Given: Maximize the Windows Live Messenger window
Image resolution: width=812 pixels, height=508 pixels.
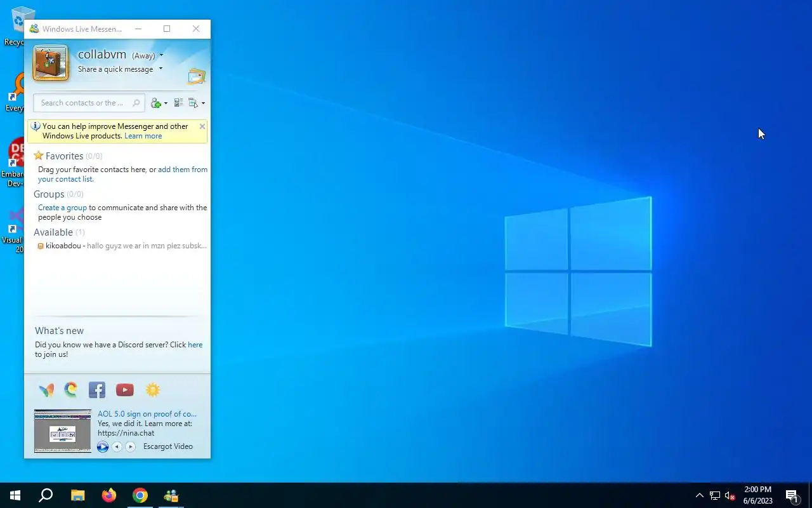Looking at the screenshot, I should pyautogui.click(x=167, y=29).
